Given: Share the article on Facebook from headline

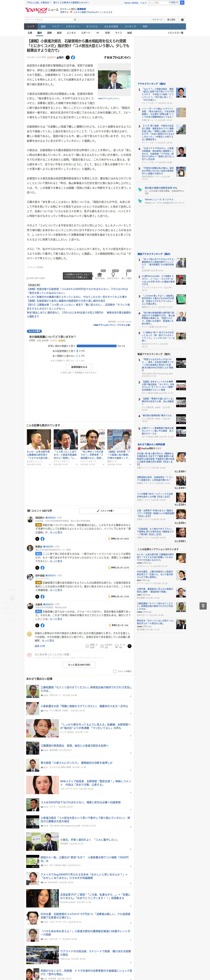Looking at the screenshot, I should pyautogui.click(x=73, y=57).
